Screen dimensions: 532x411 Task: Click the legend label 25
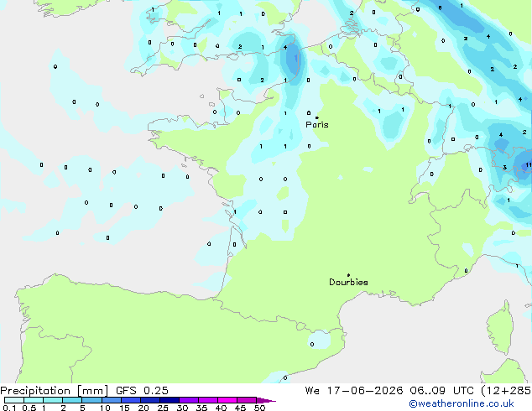click(163, 408)
